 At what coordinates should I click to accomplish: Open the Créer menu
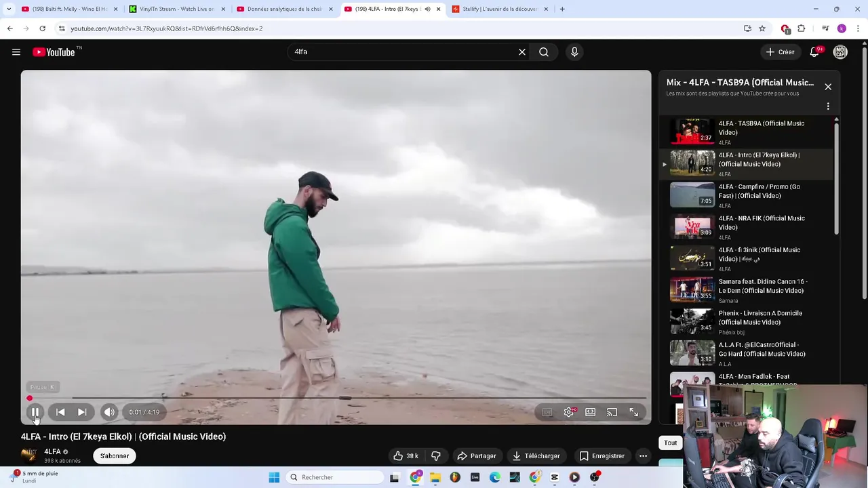coord(780,52)
